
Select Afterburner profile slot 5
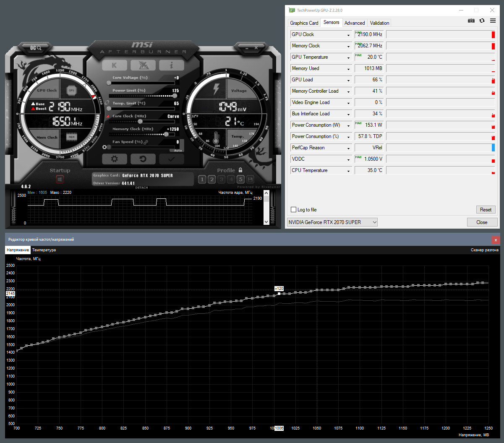point(240,180)
